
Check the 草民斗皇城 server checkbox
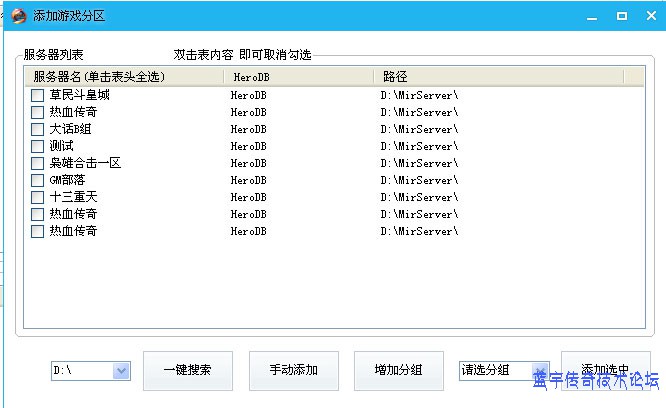37,95
